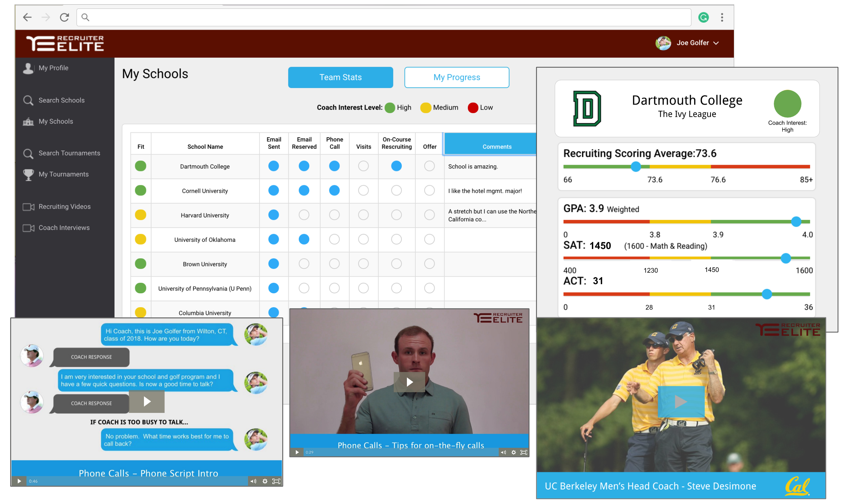The width and height of the screenshot is (847, 504).
Task: Toggle On-Course Recruiting circle for Cornell University
Action: tap(396, 191)
